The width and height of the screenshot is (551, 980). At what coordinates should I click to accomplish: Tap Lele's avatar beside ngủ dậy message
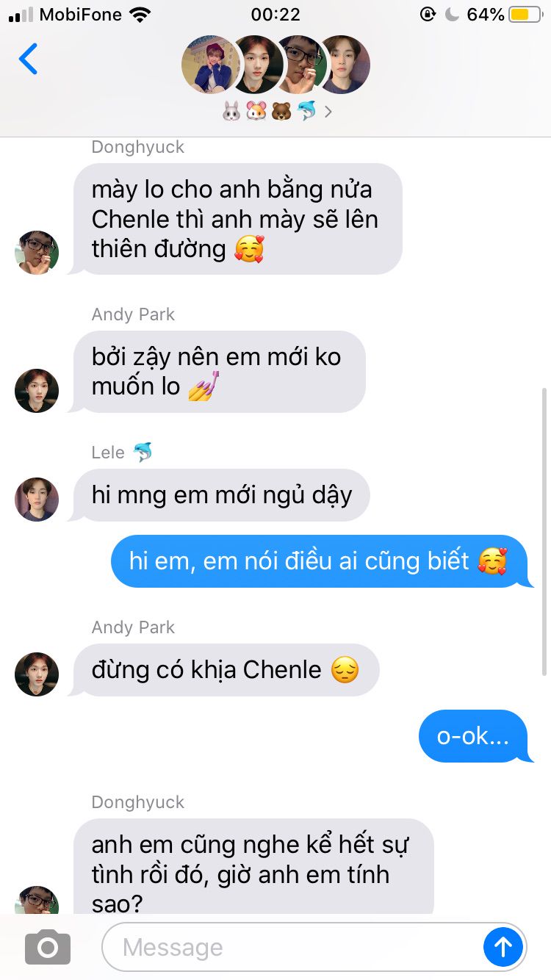coord(37,500)
